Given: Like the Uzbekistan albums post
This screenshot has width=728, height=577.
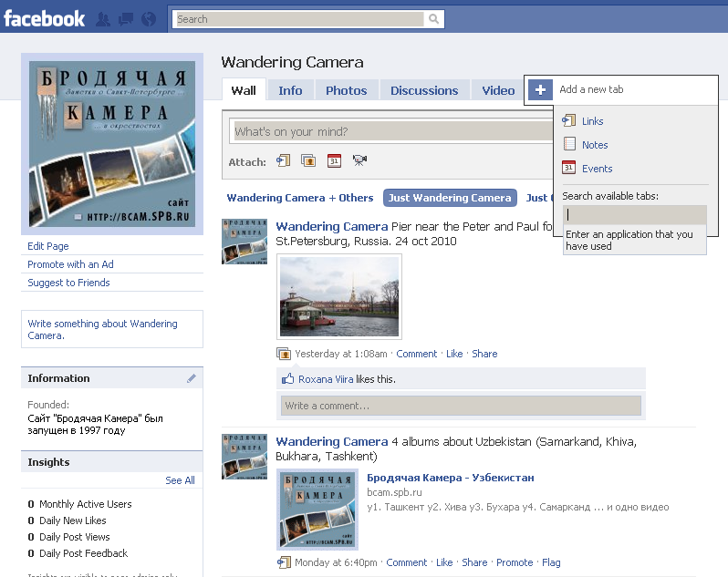Looking at the screenshot, I should 444,562.
